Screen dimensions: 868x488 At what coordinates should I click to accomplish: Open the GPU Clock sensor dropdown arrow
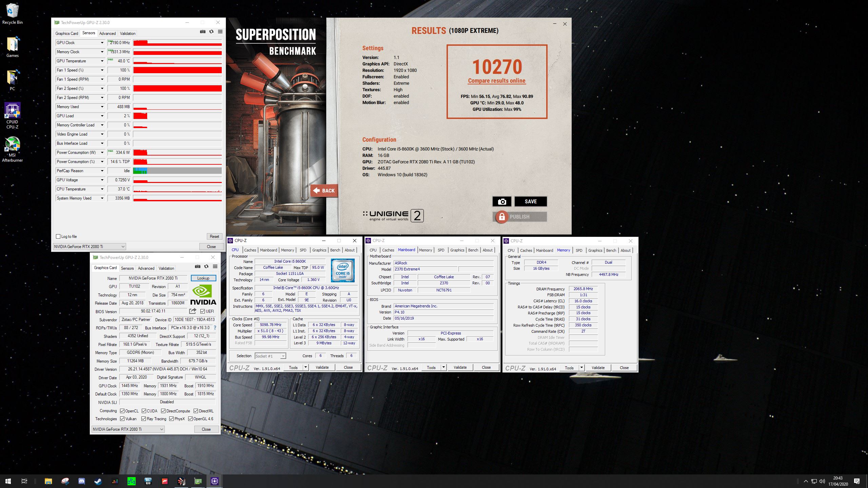(x=102, y=43)
